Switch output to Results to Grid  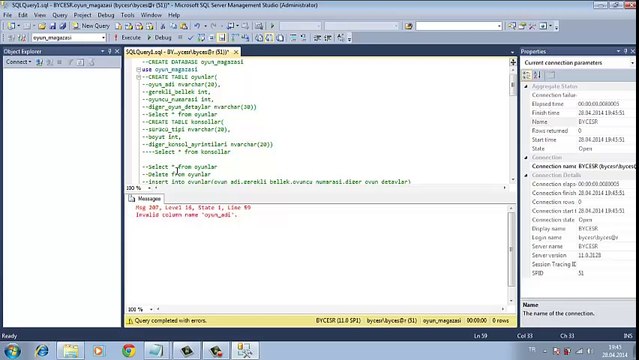click(269, 38)
